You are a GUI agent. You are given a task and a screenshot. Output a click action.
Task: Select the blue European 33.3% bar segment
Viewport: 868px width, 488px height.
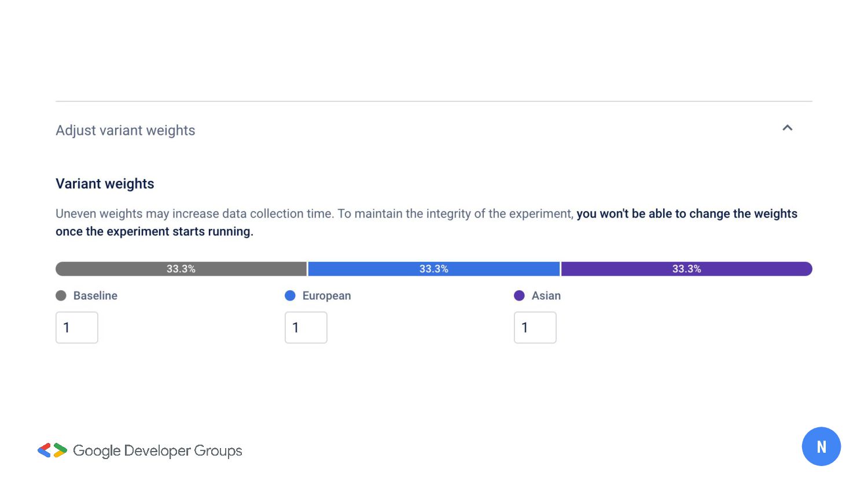click(434, 269)
